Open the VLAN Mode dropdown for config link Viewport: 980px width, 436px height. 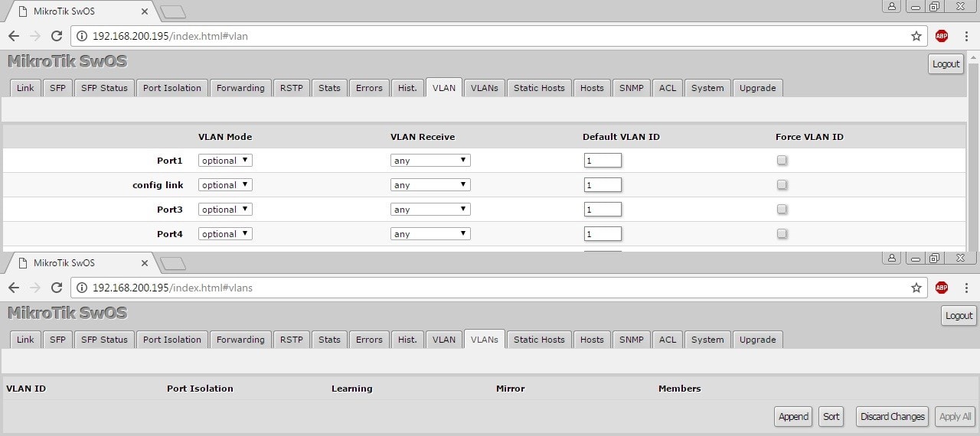coord(225,185)
